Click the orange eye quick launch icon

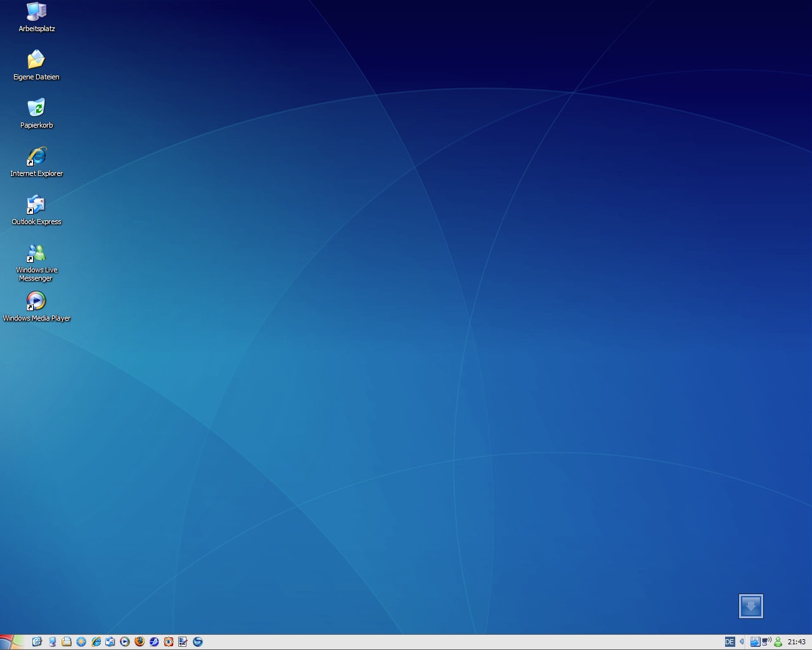(x=169, y=642)
